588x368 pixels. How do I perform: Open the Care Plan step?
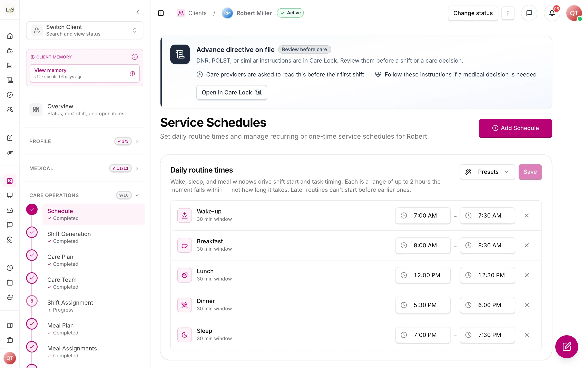point(94,260)
